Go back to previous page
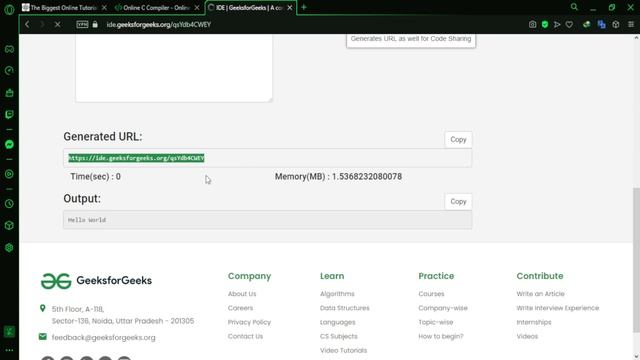The height and width of the screenshot is (360, 640). [27, 24]
